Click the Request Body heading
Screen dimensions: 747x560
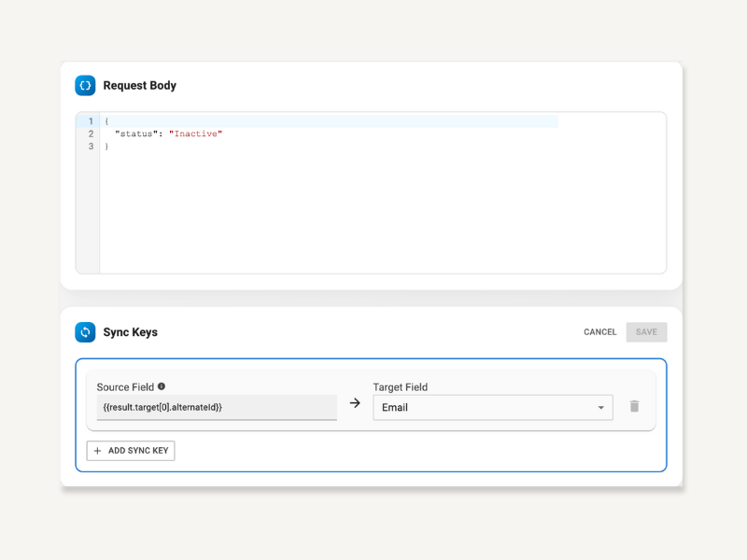point(139,86)
